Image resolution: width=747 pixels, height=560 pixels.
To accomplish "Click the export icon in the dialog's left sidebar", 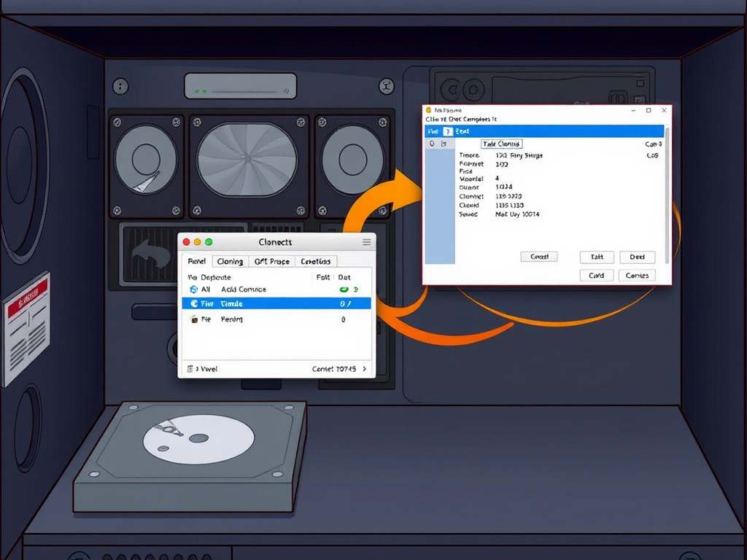I will (444, 144).
